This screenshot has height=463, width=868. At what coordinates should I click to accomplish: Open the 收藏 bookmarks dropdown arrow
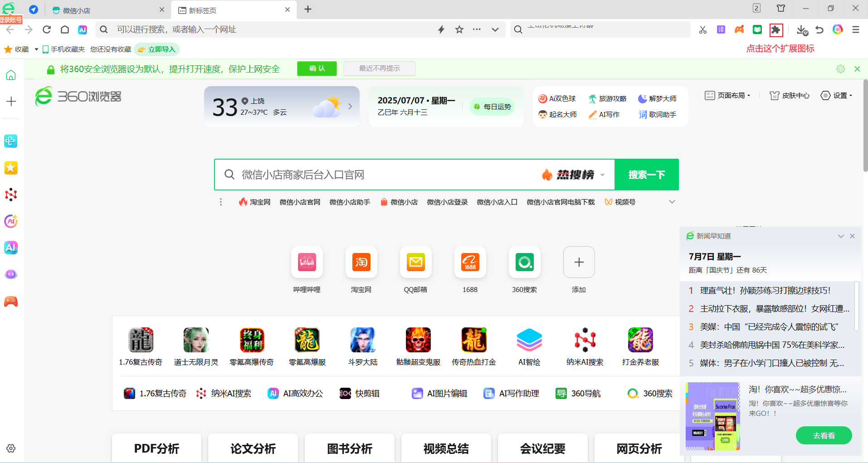click(x=36, y=49)
